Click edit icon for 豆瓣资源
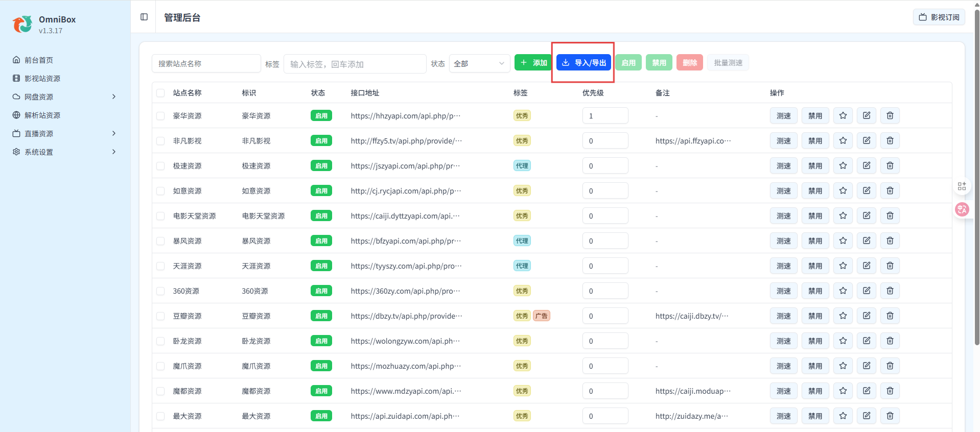 pos(867,316)
